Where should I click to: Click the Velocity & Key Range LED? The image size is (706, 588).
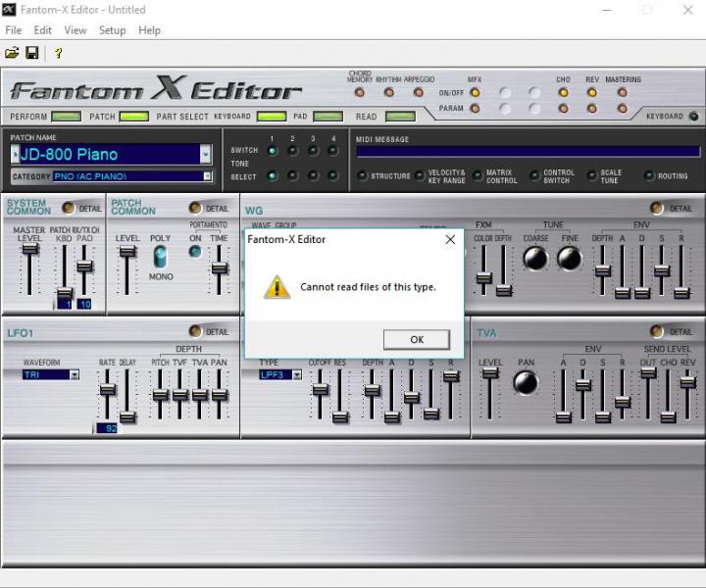point(420,175)
